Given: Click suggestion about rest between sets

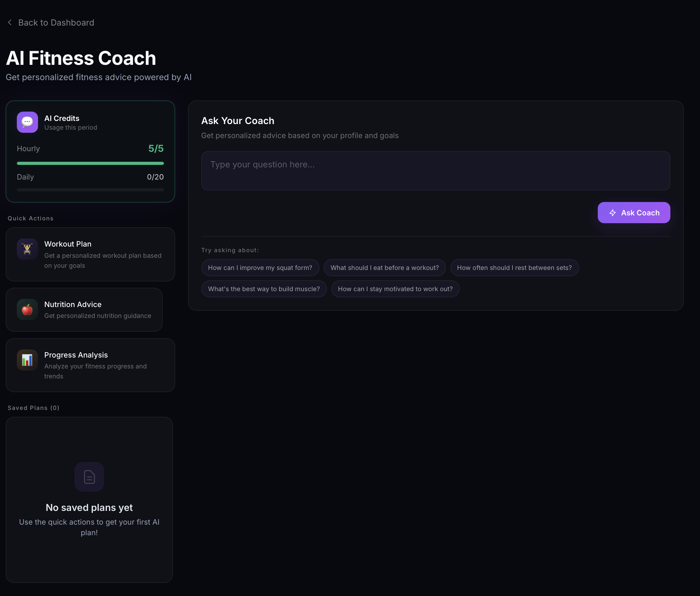Looking at the screenshot, I should [x=514, y=267].
